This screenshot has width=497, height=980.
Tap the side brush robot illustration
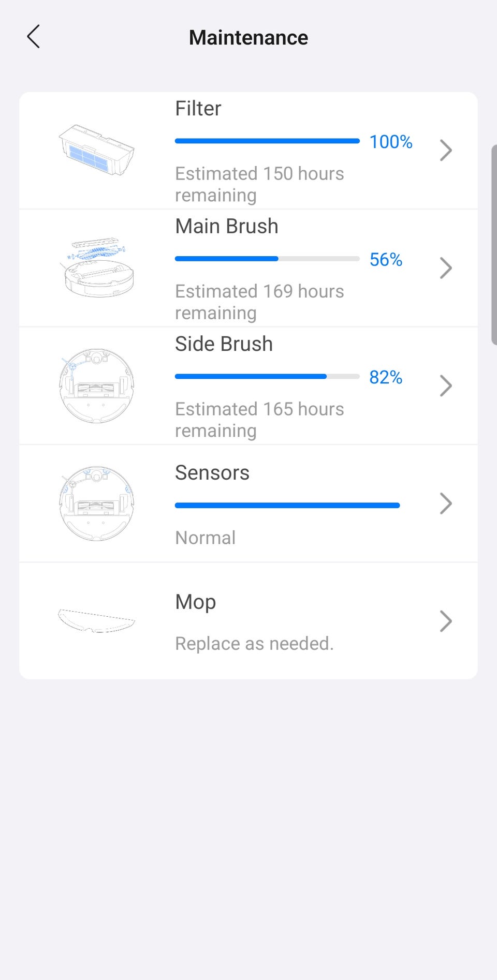(x=97, y=385)
